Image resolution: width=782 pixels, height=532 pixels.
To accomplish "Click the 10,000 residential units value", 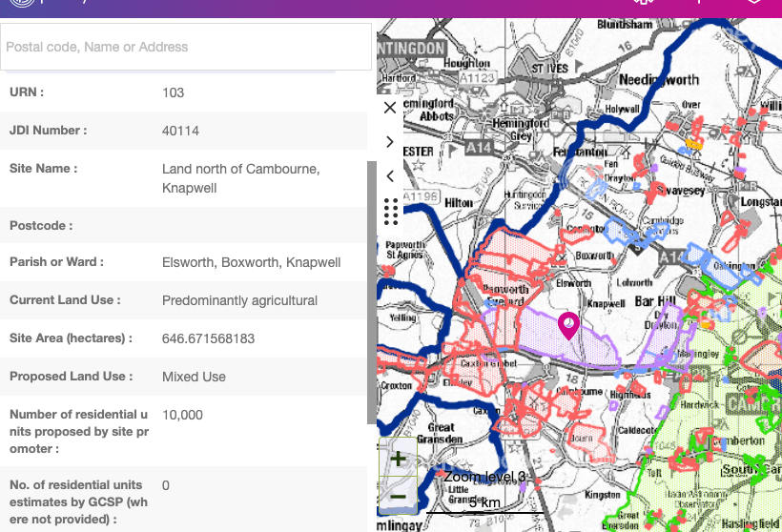I will pos(182,415).
